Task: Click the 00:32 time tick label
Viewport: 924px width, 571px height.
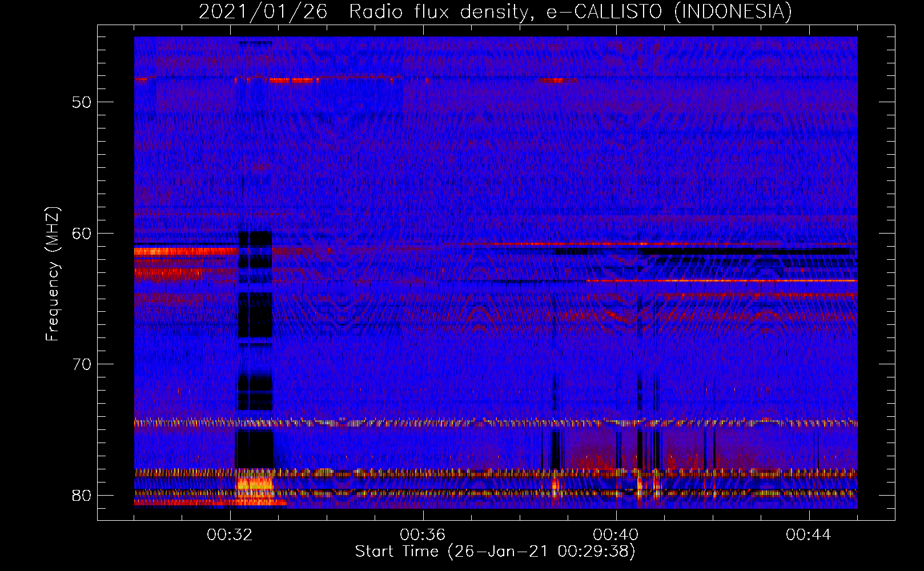Action: 230,535
